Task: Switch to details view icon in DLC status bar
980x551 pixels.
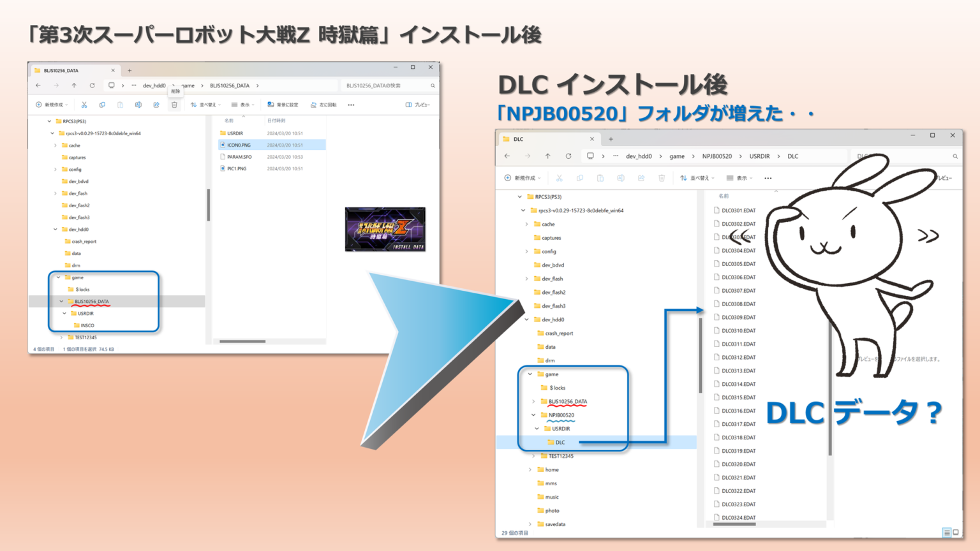Action: coord(947,533)
